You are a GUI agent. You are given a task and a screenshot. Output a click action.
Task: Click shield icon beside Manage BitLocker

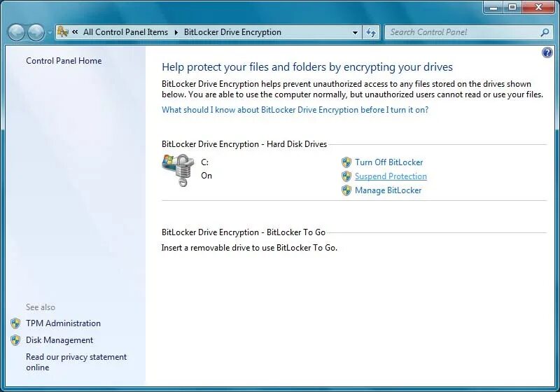346,190
